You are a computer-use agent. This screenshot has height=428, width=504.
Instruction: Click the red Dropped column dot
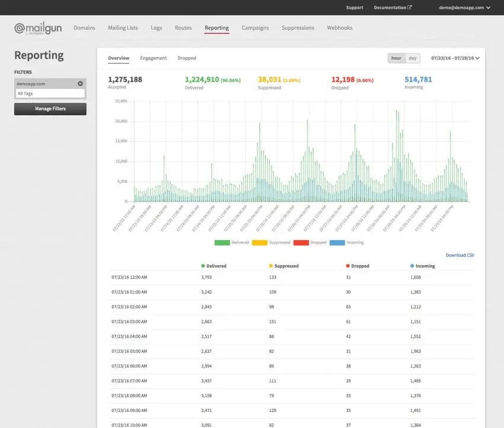pyautogui.click(x=347, y=266)
